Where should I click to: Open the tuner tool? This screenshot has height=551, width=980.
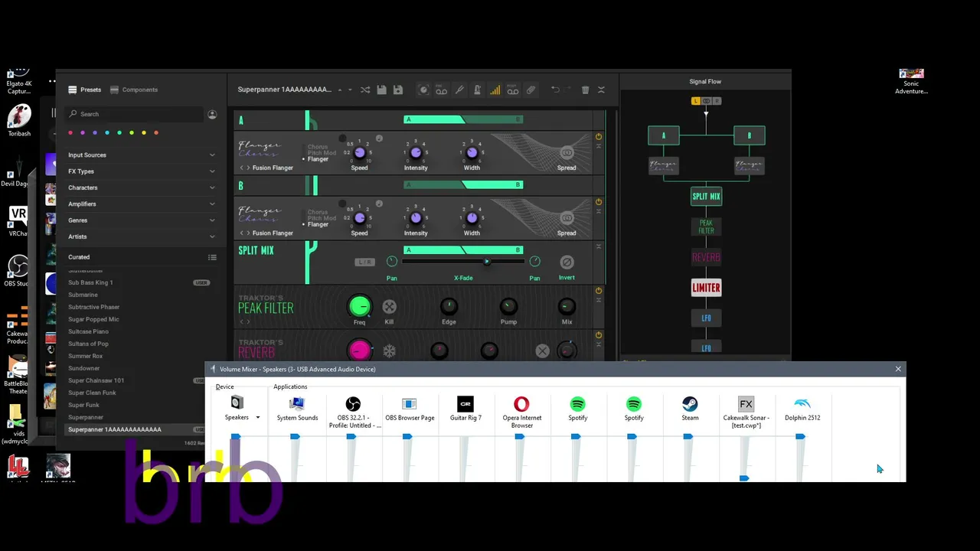(x=460, y=90)
